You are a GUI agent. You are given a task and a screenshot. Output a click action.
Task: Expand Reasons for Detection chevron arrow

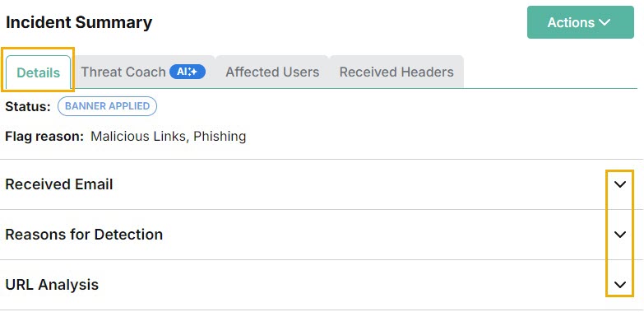(620, 235)
